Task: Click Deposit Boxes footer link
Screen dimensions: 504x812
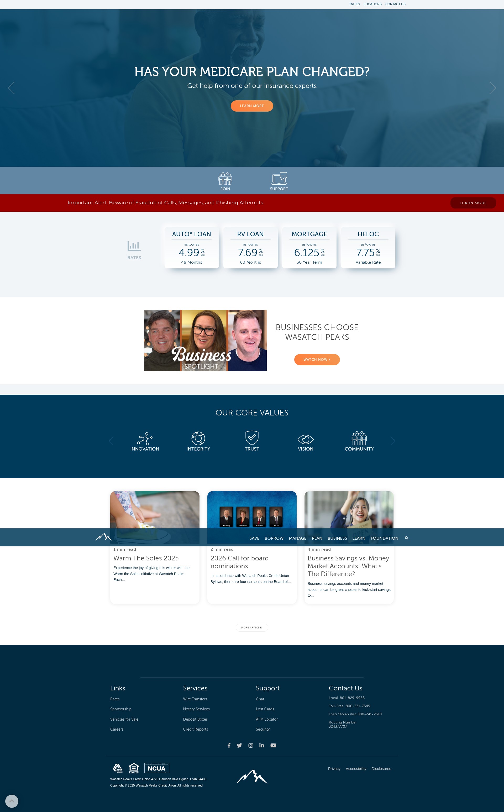Action: click(x=195, y=719)
